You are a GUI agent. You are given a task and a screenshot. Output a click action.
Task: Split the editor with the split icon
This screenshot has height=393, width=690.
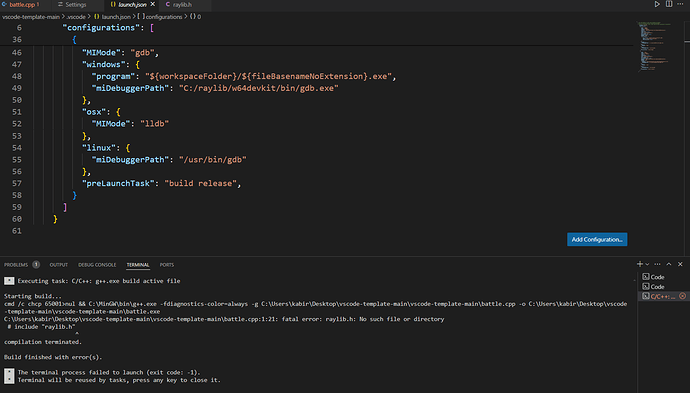[669, 4]
